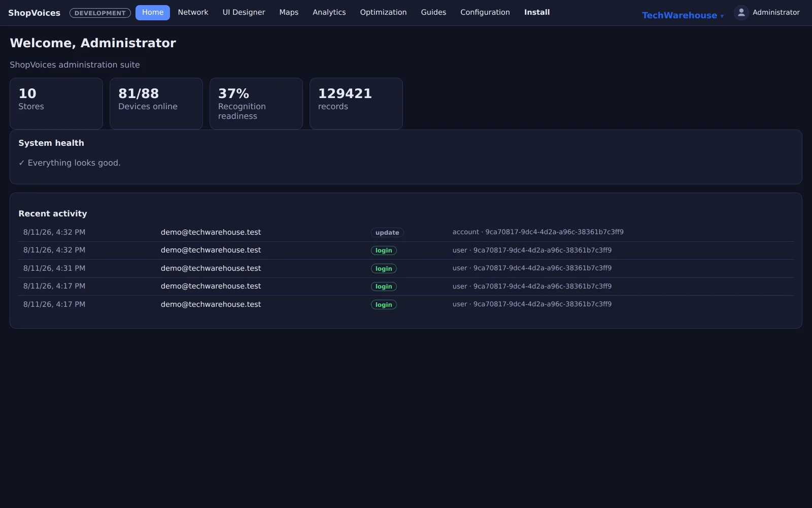This screenshot has width=812, height=508.
Task: Select the Install nav item
Action: pyautogui.click(x=537, y=12)
